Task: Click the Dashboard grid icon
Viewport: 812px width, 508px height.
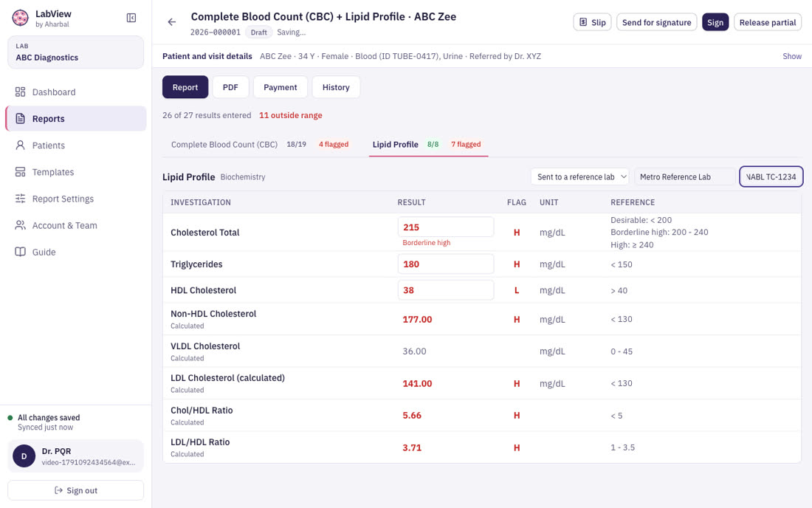Action: [20, 92]
